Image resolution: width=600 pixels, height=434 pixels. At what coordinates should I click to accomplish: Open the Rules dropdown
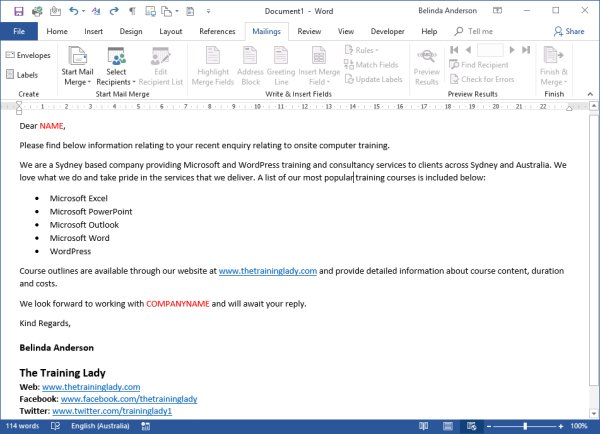point(362,50)
